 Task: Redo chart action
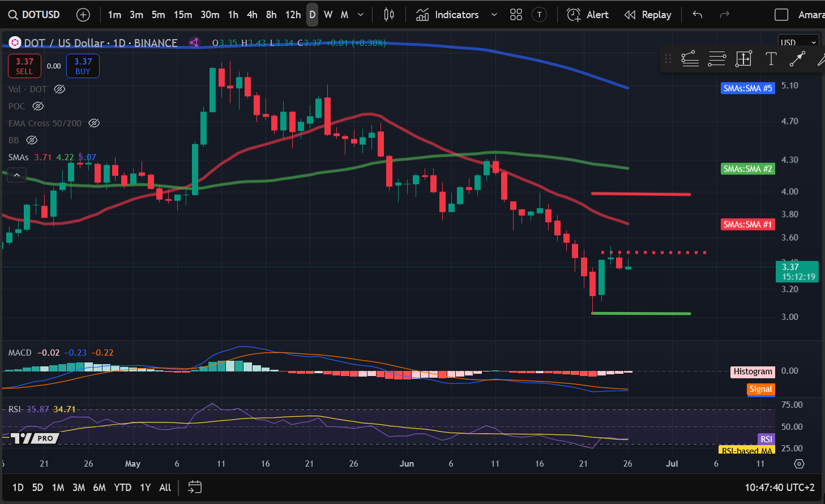click(724, 15)
